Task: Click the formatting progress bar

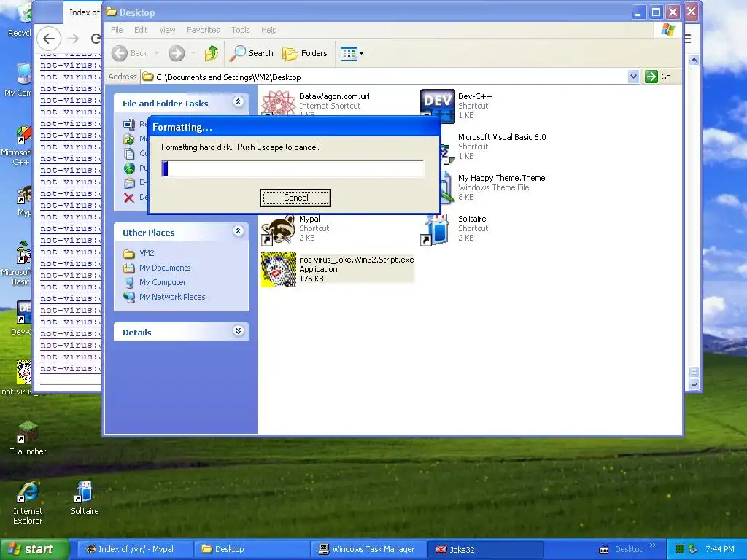Action: 293,168
